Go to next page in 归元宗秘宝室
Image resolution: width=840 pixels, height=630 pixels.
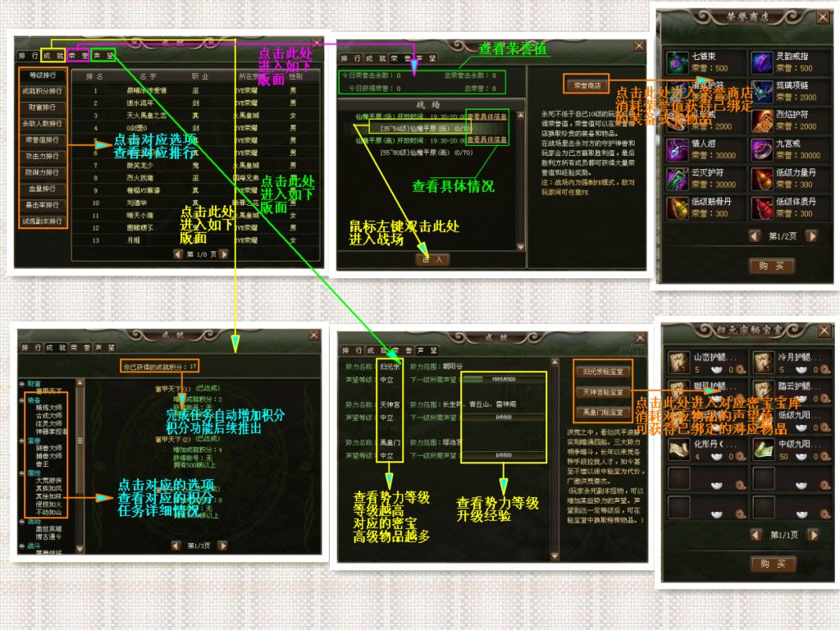[813, 535]
